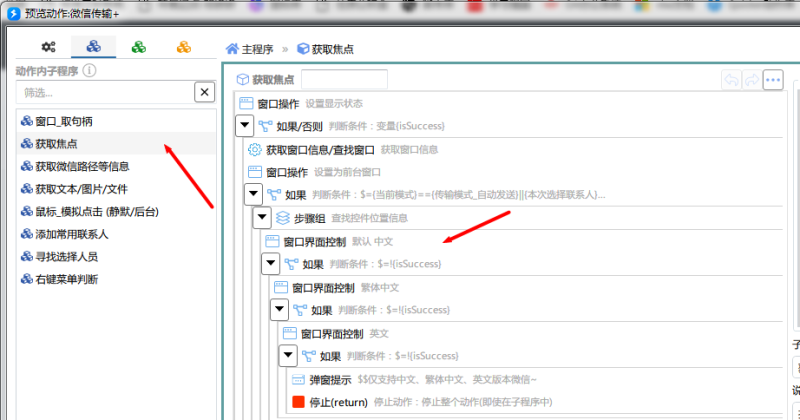Open the three-dots more options menu
The height and width of the screenshot is (420, 800).
(x=773, y=80)
